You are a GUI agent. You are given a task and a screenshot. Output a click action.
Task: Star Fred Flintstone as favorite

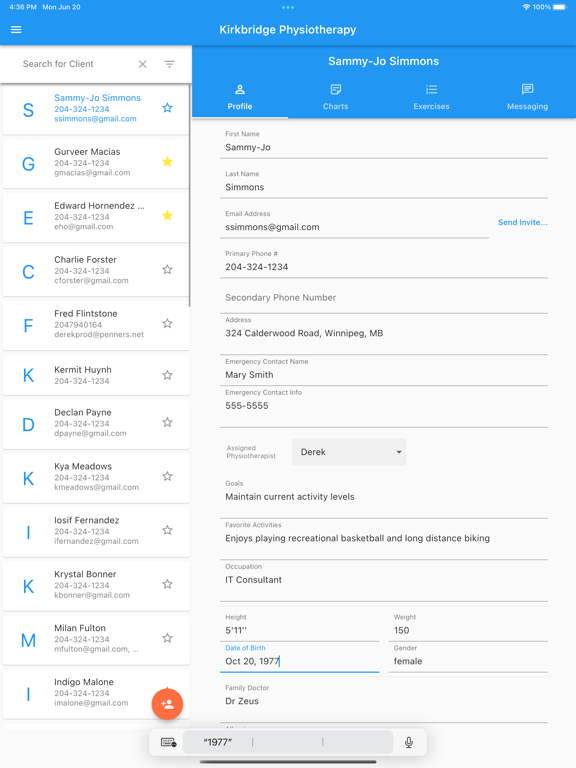click(168, 323)
